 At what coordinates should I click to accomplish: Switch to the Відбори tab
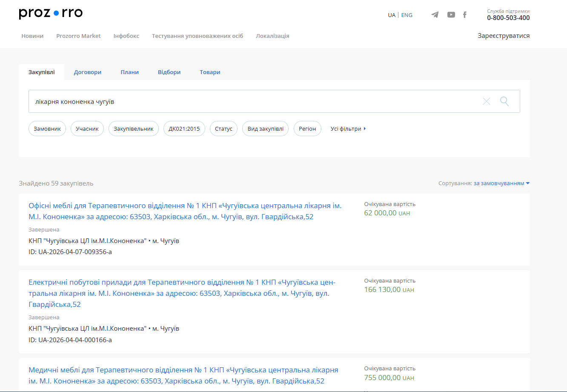click(x=169, y=72)
